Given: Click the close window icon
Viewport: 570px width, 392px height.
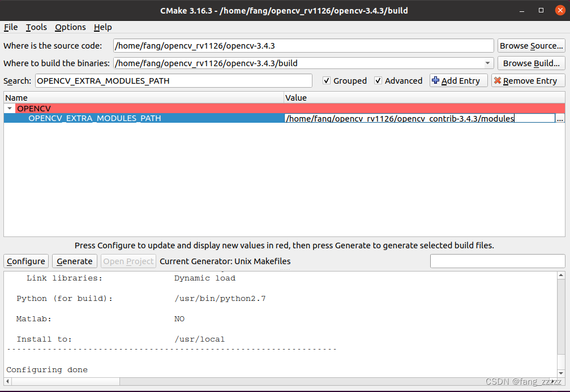Looking at the screenshot, I should pyautogui.click(x=560, y=10).
